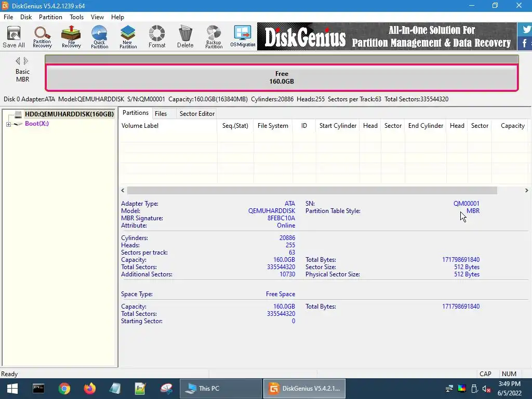
Task: Open the Twitter link icon
Action: 526,29
